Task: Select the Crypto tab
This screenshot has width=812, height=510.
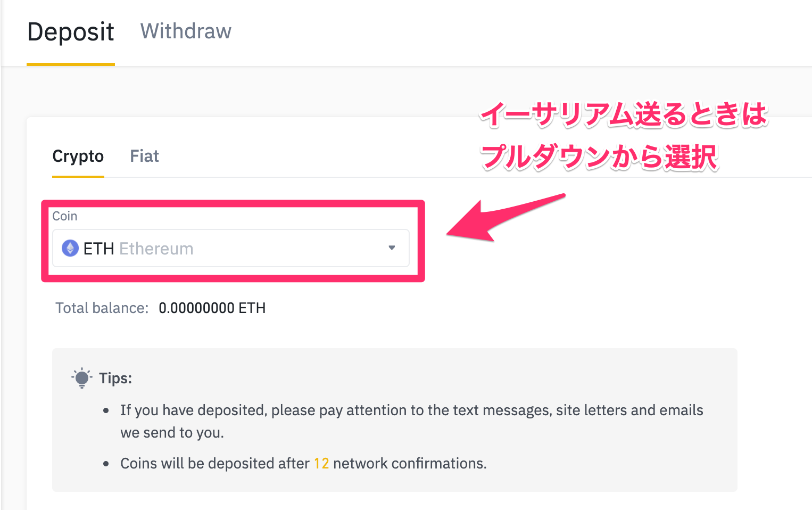Action: click(x=78, y=156)
